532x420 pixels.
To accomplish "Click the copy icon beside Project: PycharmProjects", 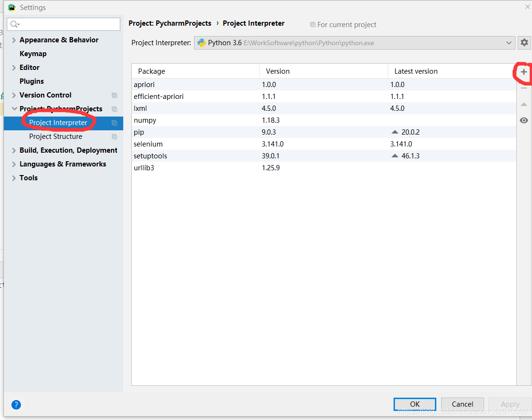I will click(x=114, y=109).
